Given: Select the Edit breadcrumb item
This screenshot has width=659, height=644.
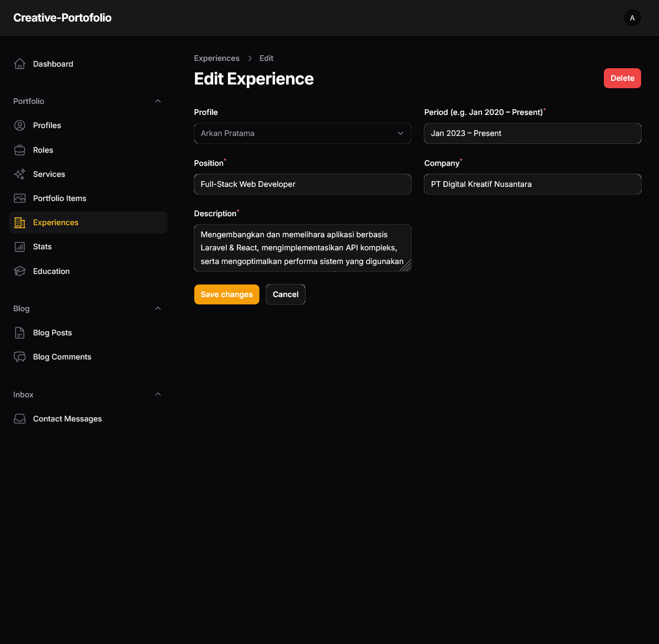Looking at the screenshot, I should click(x=266, y=58).
